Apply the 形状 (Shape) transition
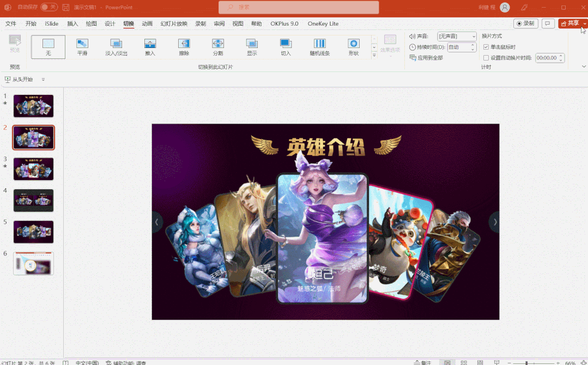This screenshot has width=588, height=365. coord(354,47)
